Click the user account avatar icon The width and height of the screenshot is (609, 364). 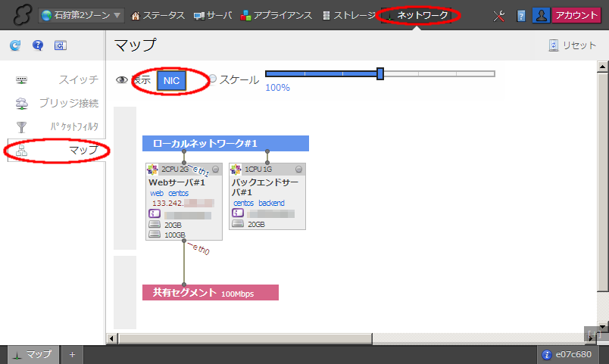(x=541, y=15)
